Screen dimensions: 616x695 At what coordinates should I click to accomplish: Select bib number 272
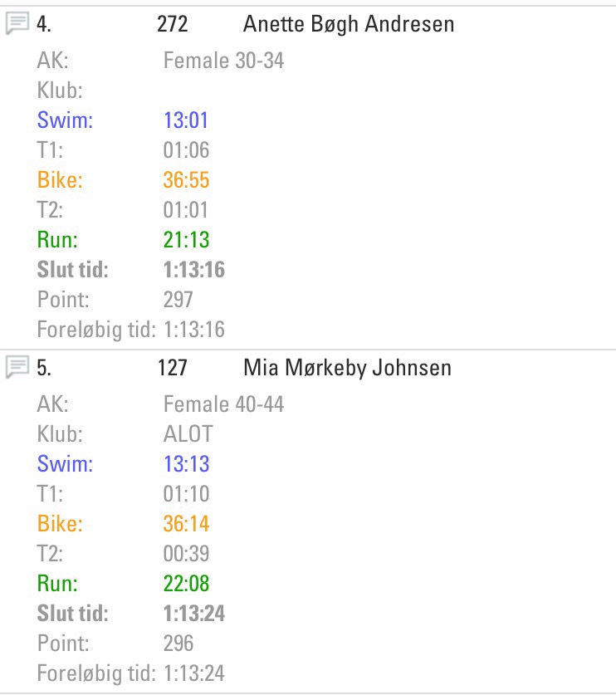pyautogui.click(x=173, y=24)
